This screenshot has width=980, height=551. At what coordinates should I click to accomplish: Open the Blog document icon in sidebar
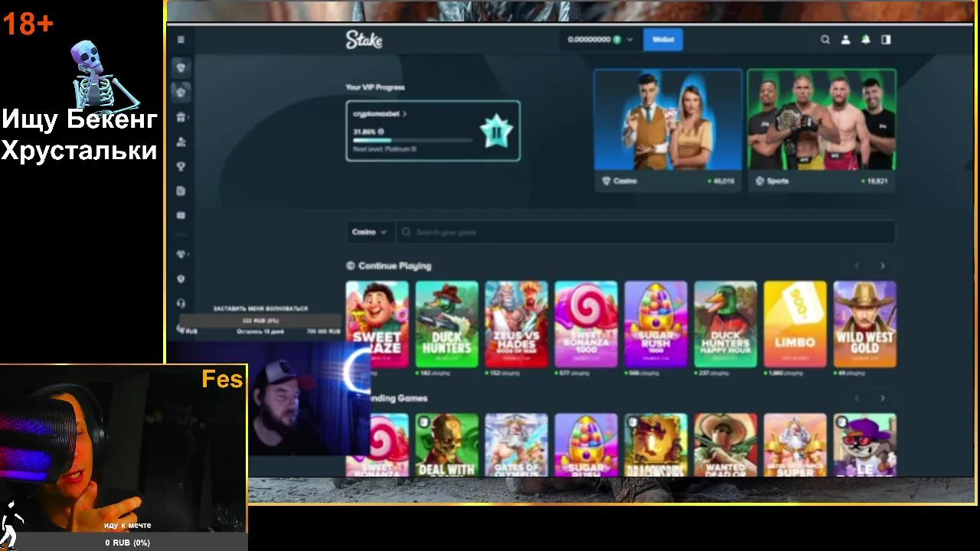181,191
